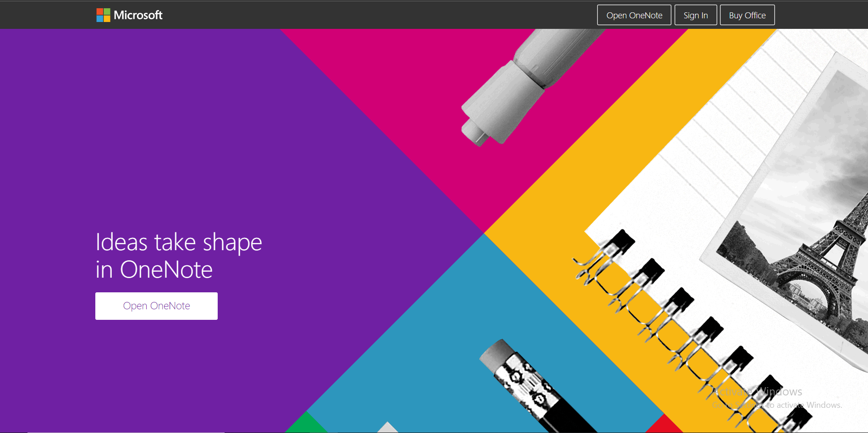
Task: Click the Buy Office button
Action: (x=747, y=15)
